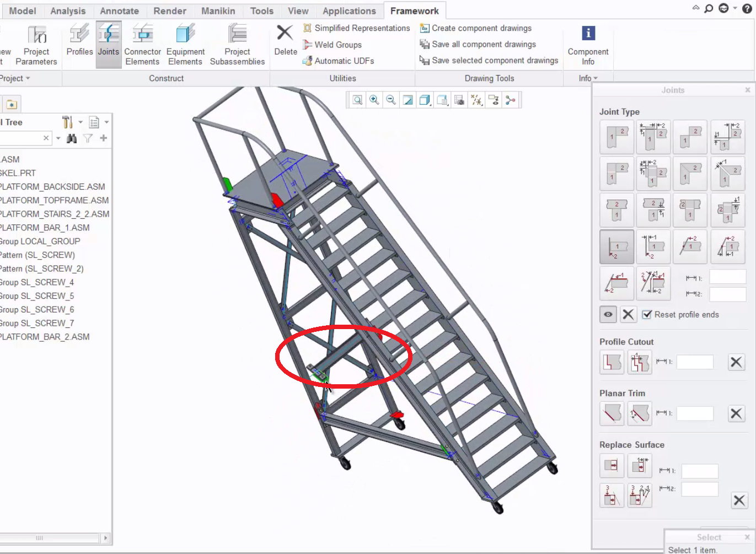Open the Profiles tool in the ribbon
The image size is (756, 554).
tap(79, 41)
